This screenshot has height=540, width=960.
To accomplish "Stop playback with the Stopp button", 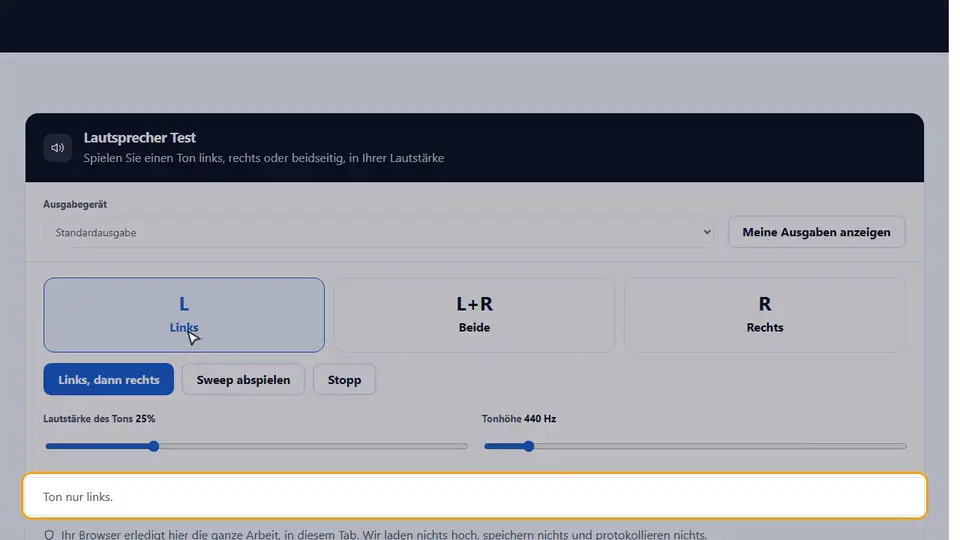I will [344, 380].
